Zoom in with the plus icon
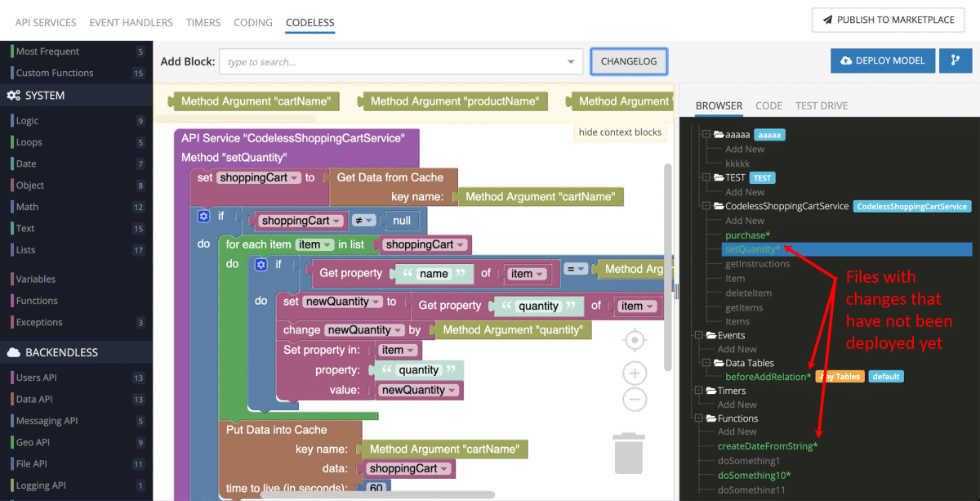The height and width of the screenshot is (501, 980). click(x=635, y=374)
